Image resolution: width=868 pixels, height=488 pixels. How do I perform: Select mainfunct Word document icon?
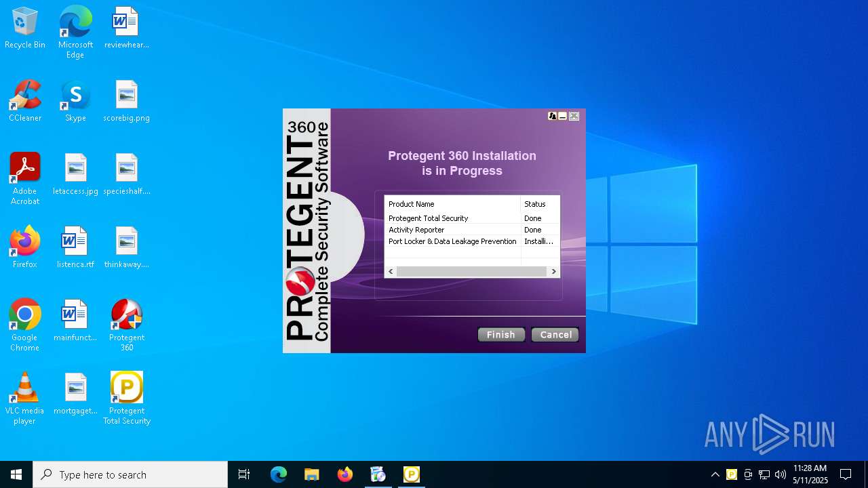point(75,321)
